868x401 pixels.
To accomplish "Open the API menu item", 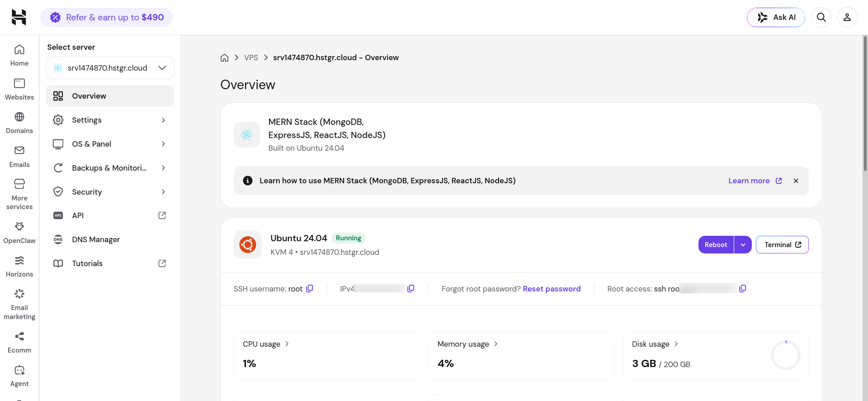I will coord(110,215).
